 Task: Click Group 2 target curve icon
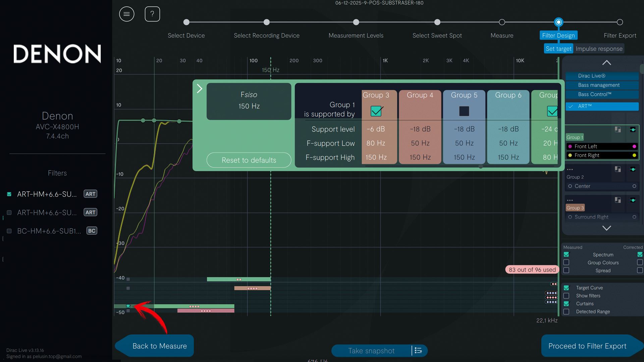[x=618, y=169]
